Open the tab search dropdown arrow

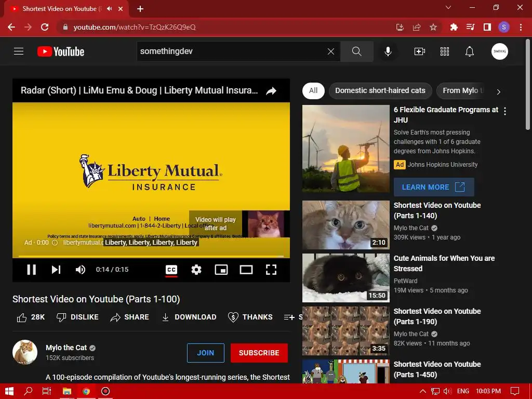coord(448,7)
